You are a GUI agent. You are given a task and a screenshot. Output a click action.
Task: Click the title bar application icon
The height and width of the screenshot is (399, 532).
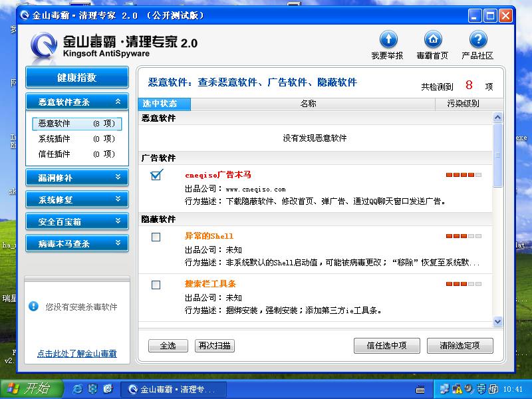click(x=24, y=15)
